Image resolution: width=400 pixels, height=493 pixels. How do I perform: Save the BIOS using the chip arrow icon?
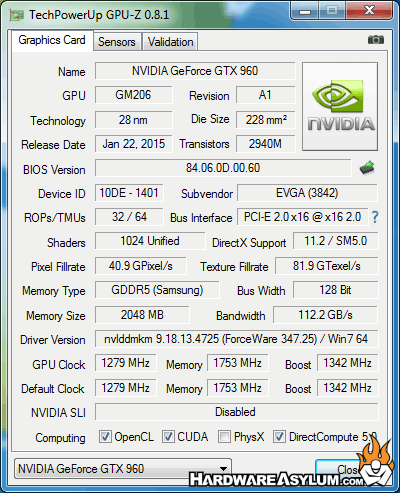tap(367, 168)
